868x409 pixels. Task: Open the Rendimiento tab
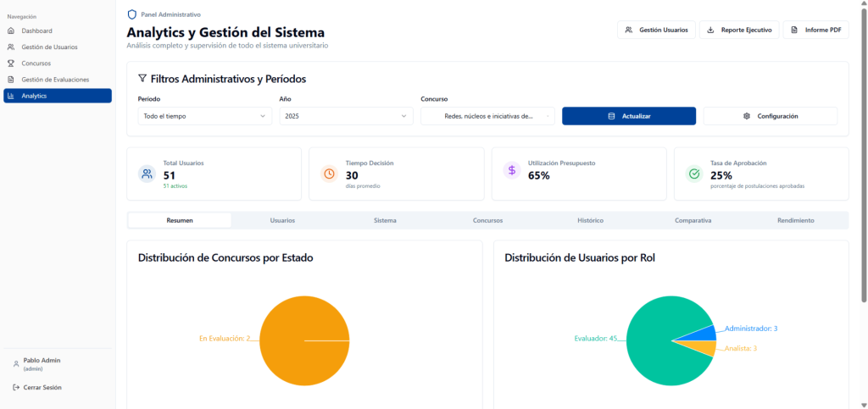click(795, 220)
